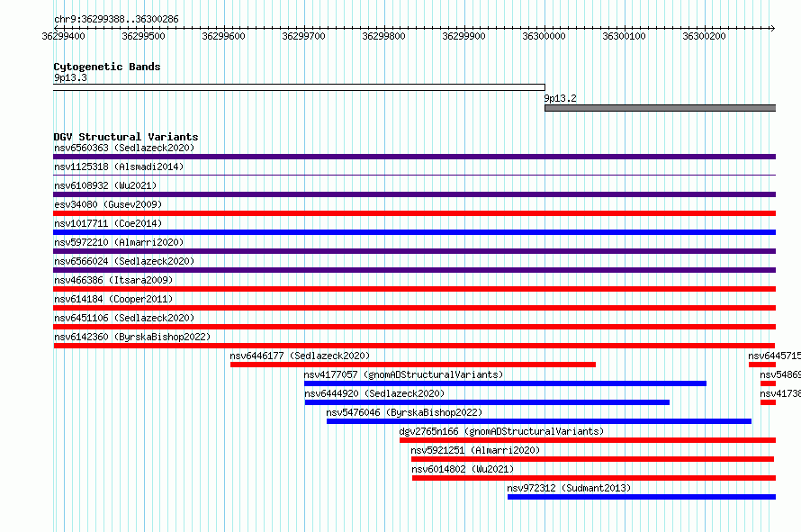Viewport: 801px width, 532px height.
Task: Click ruler position 36299500
Action: [x=143, y=36]
